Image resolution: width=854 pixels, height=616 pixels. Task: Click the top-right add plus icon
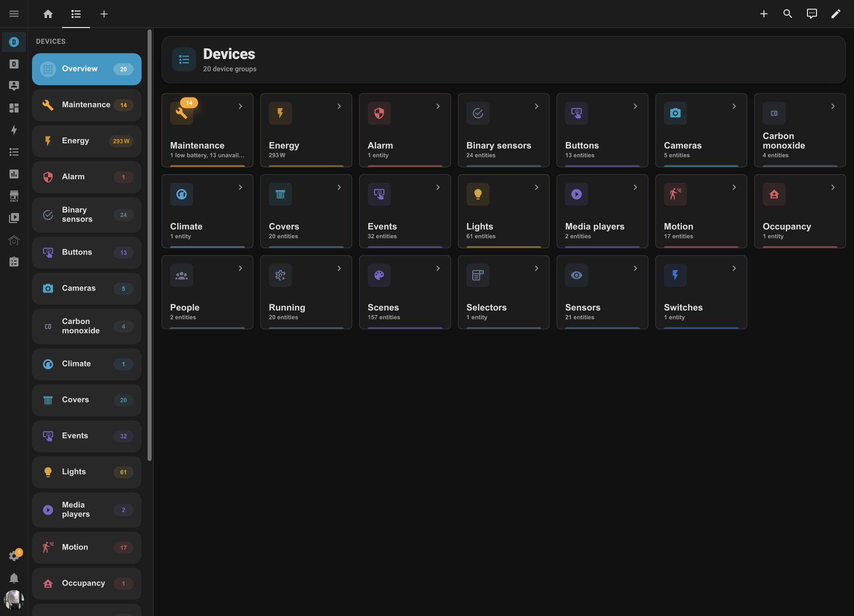click(764, 14)
